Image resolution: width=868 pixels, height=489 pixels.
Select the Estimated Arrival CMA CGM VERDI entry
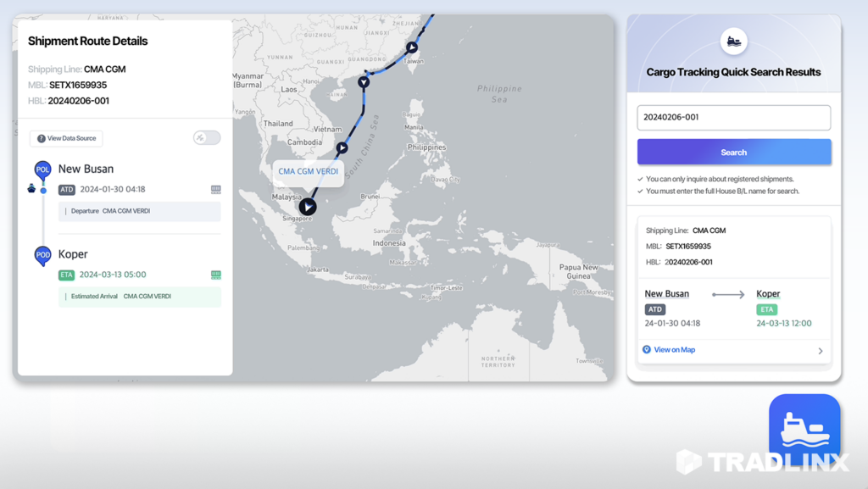pos(140,297)
